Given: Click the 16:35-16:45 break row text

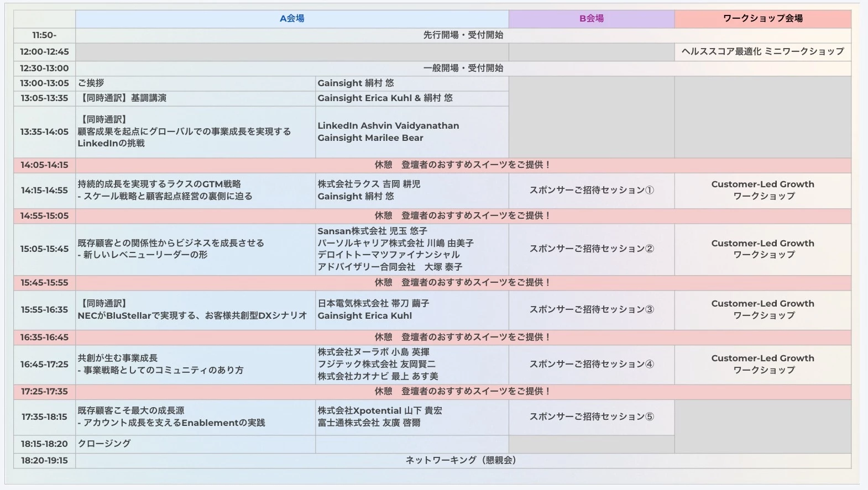Looking at the screenshot, I should [x=463, y=338].
